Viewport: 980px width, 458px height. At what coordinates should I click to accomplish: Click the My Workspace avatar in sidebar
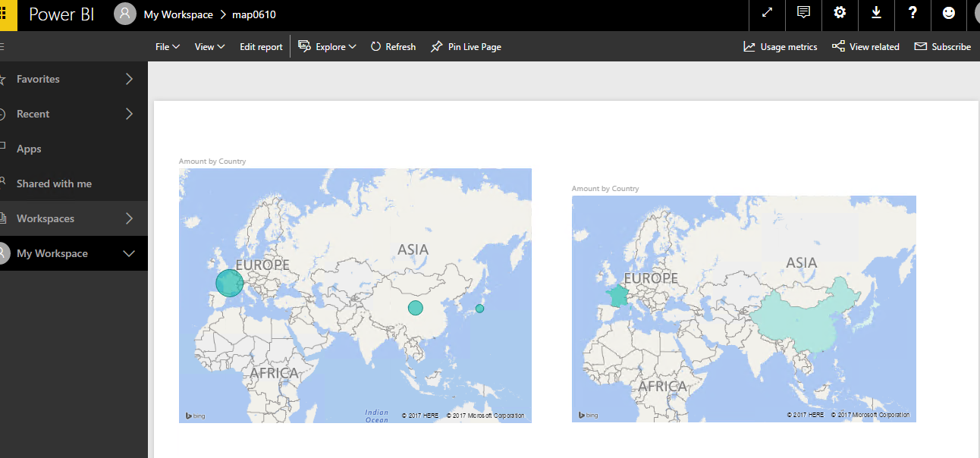pos(3,253)
